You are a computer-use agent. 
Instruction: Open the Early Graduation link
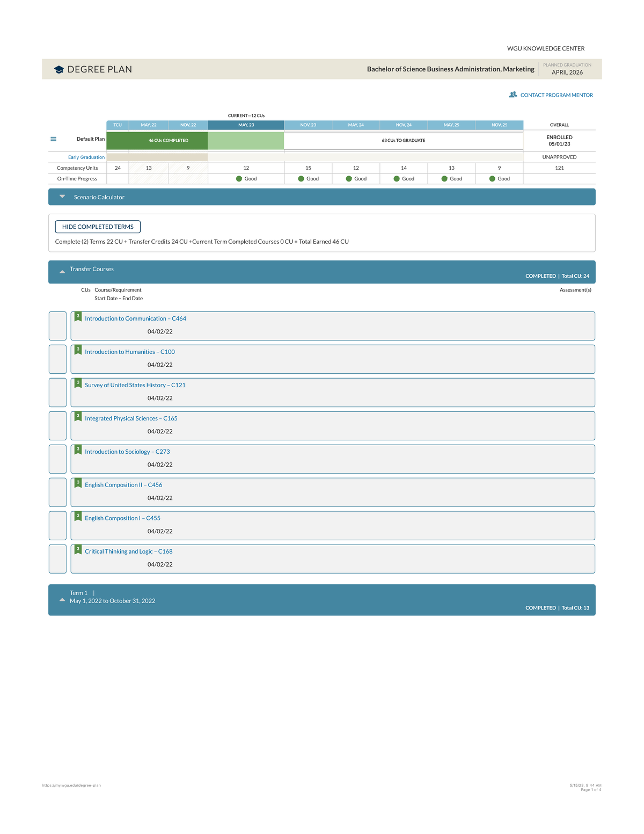(86, 157)
